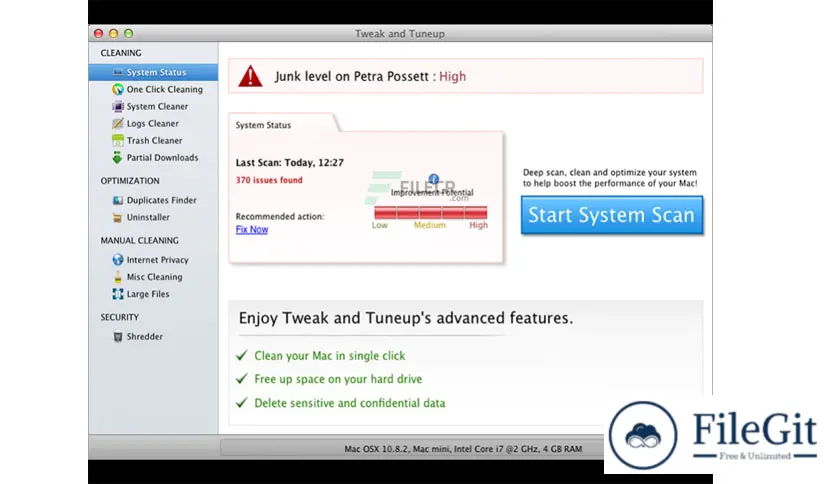Image resolution: width=836 pixels, height=484 pixels.
Task: Click the System Status laptop icon
Action: (118, 72)
